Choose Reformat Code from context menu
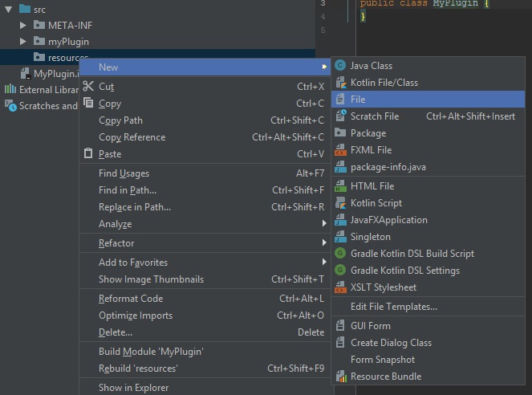 tap(130, 299)
